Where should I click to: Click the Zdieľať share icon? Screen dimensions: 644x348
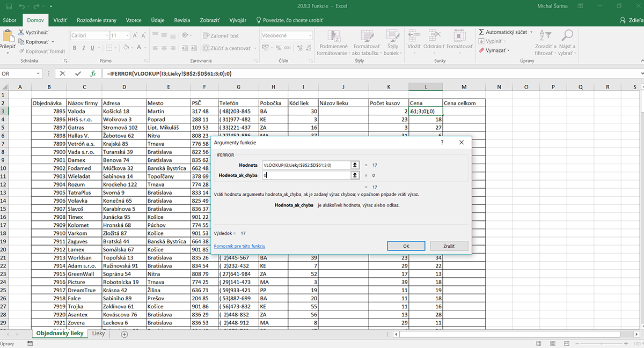pyautogui.click(x=624, y=20)
